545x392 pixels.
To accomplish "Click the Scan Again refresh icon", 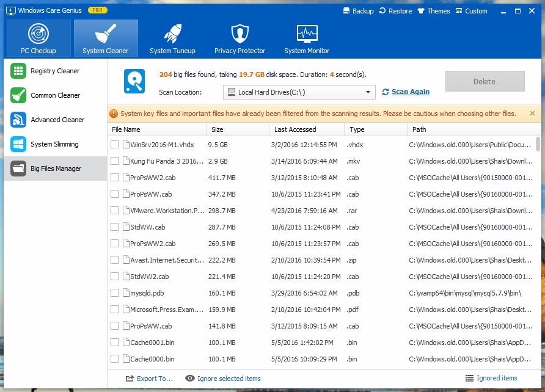I will click(x=386, y=92).
